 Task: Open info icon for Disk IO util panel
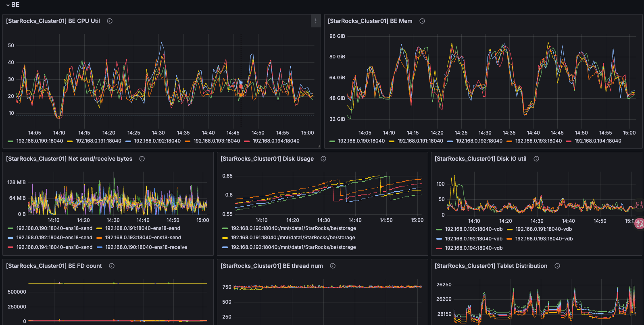(536, 159)
